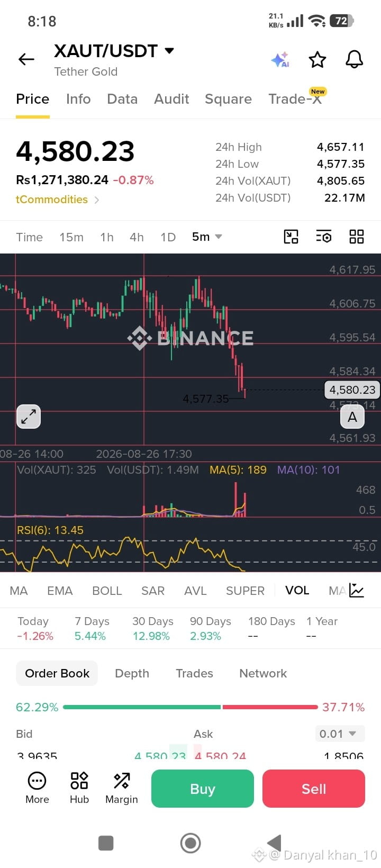
Task: Select the 1h interval
Action: [107, 237]
